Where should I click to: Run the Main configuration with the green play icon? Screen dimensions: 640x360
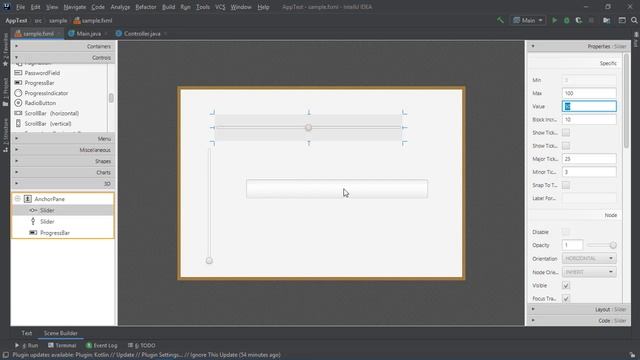tap(554, 20)
